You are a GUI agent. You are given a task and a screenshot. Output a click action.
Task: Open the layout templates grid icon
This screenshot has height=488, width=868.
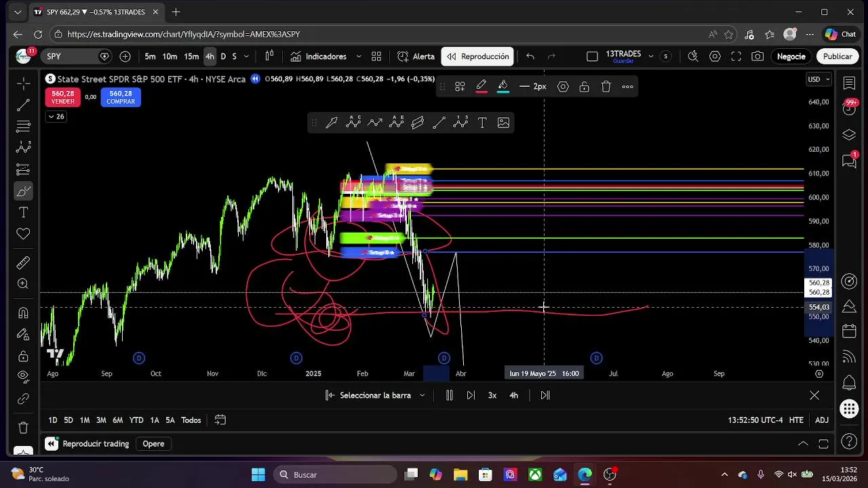point(376,56)
